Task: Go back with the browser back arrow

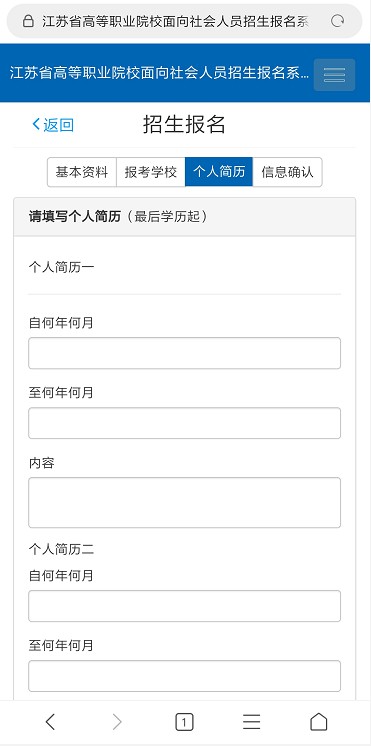Action: [x=50, y=722]
